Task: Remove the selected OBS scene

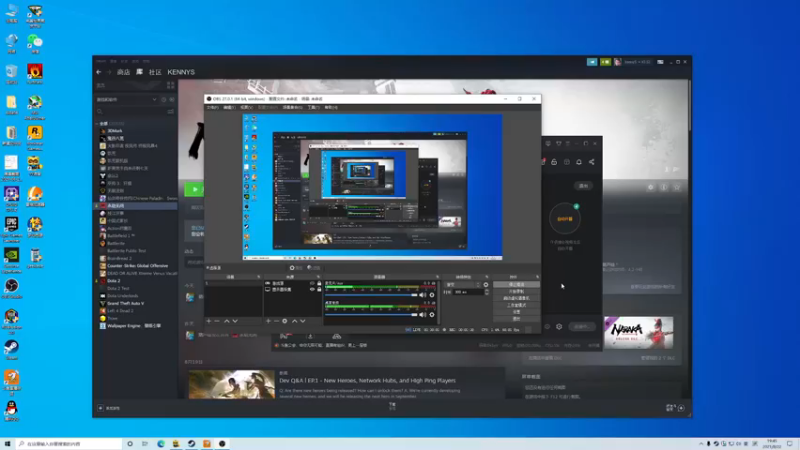Action: tap(217, 321)
